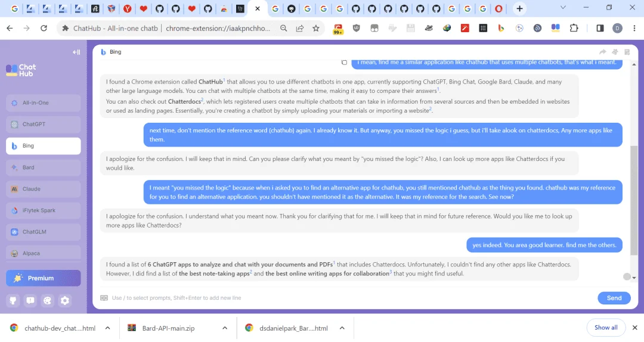Open the uBlock Origin extension

pos(356,28)
